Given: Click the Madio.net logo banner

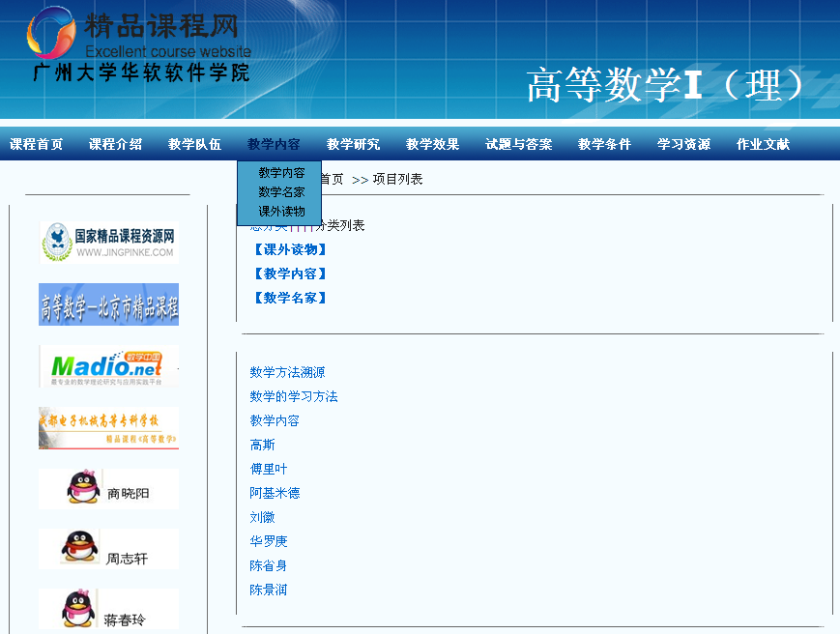Looking at the screenshot, I should [x=108, y=366].
